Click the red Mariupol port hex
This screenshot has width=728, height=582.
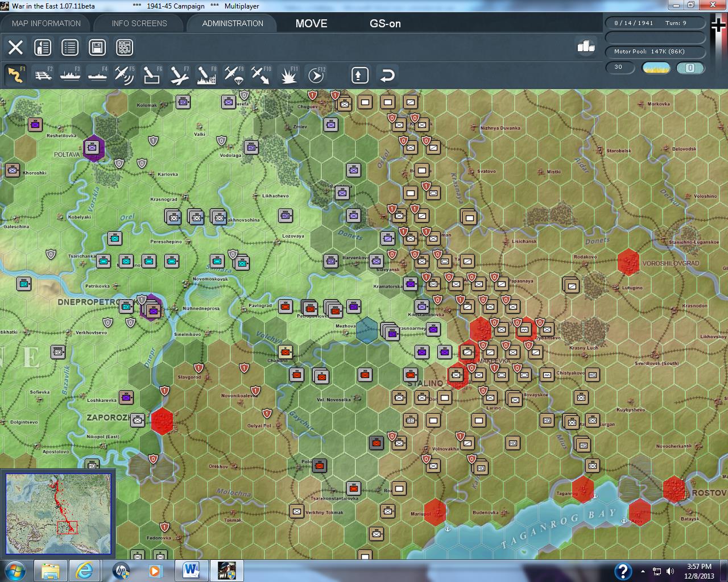click(x=435, y=512)
